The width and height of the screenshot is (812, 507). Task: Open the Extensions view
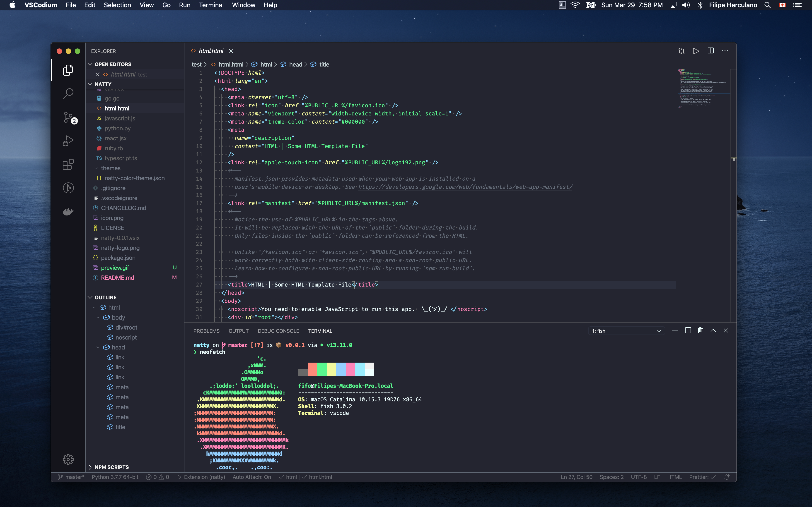coord(68,164)
